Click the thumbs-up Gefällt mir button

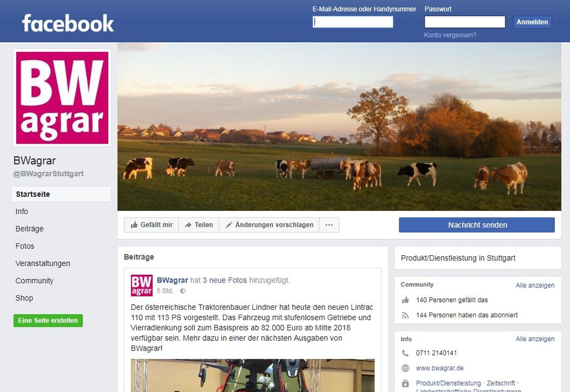pos(151,225)
